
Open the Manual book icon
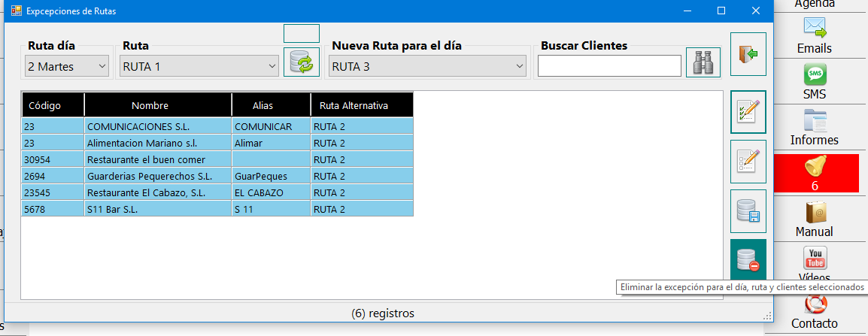[x=815, y=219]
